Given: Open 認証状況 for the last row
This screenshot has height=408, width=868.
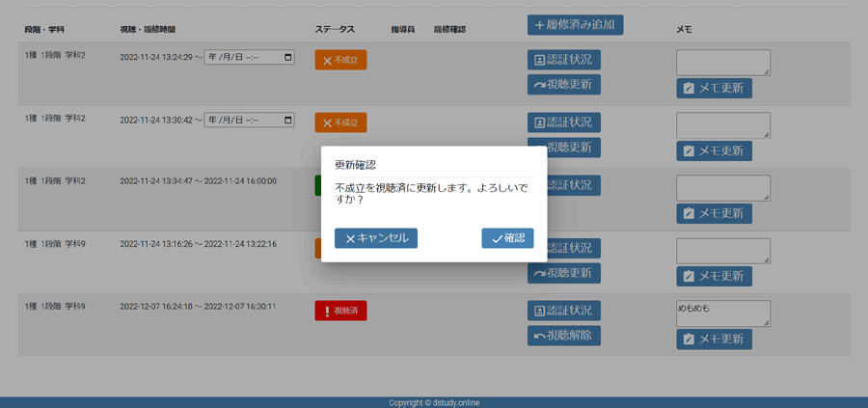Looking at the screenshot, I should pyautogui.click(x=564, y=311).
